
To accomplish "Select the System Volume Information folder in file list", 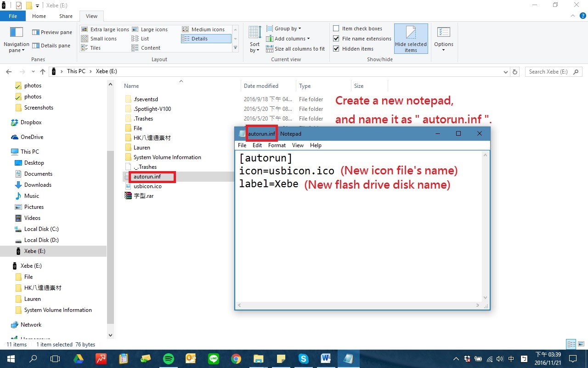I will click(x=167, y=157).
